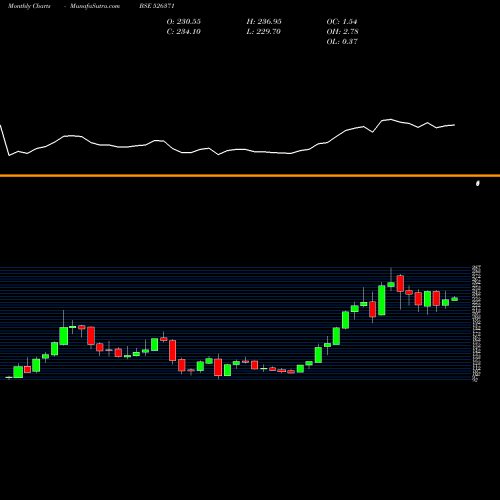This screenshot has width=500, height=500.
Task: Select the low price 'L: 229.70'
Action: [x=264, y=32]
